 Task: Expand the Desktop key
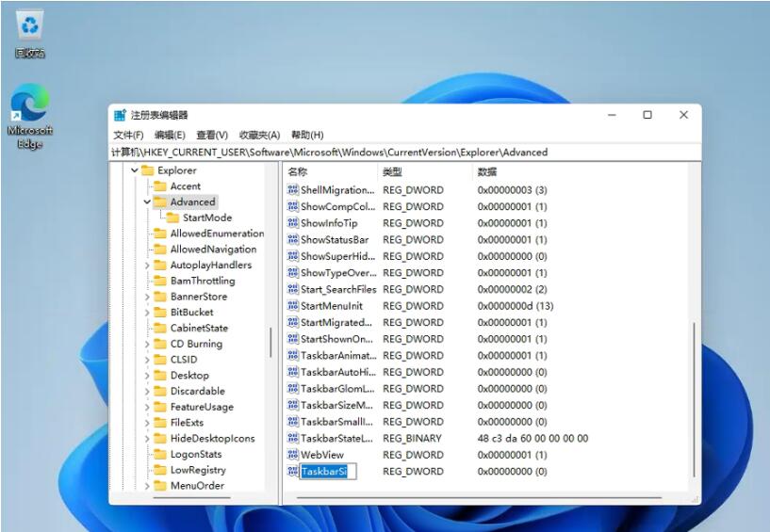point(147,376)
